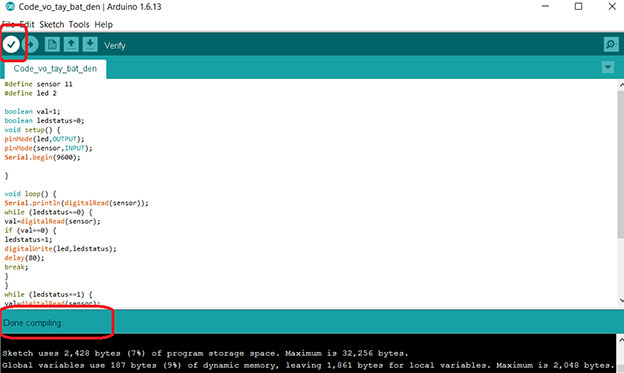Save sketch with the down-arrow icon
This screenshot has height=373, width=624.
pyautogui.click(x=90, y=44)
